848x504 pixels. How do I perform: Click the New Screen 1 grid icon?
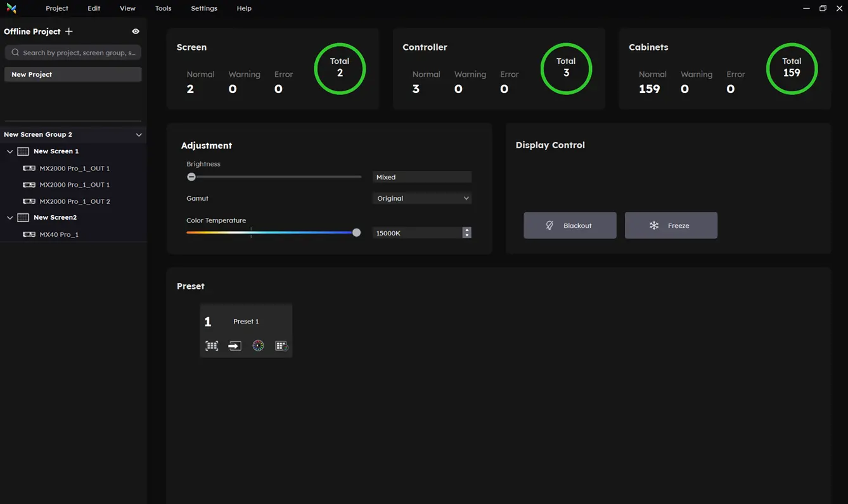23,151
